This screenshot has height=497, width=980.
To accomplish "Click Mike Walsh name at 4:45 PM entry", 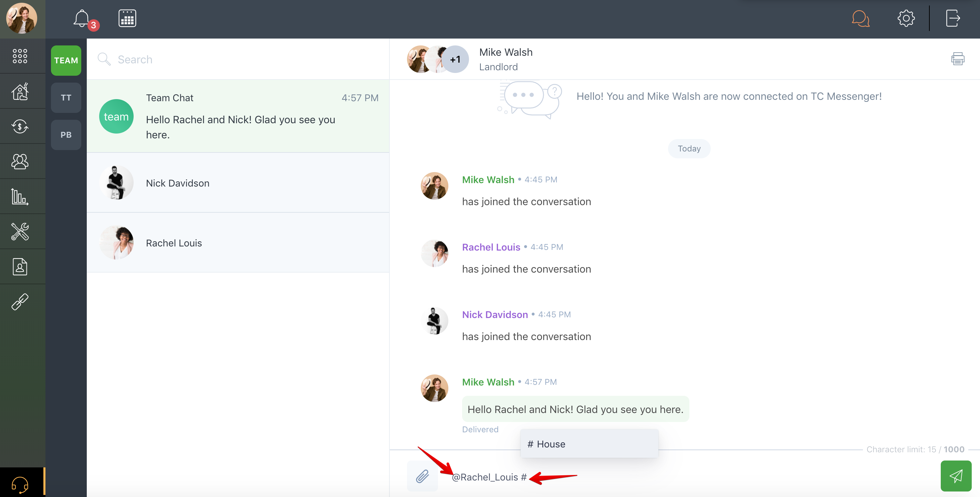I will [x=488, y=179].
